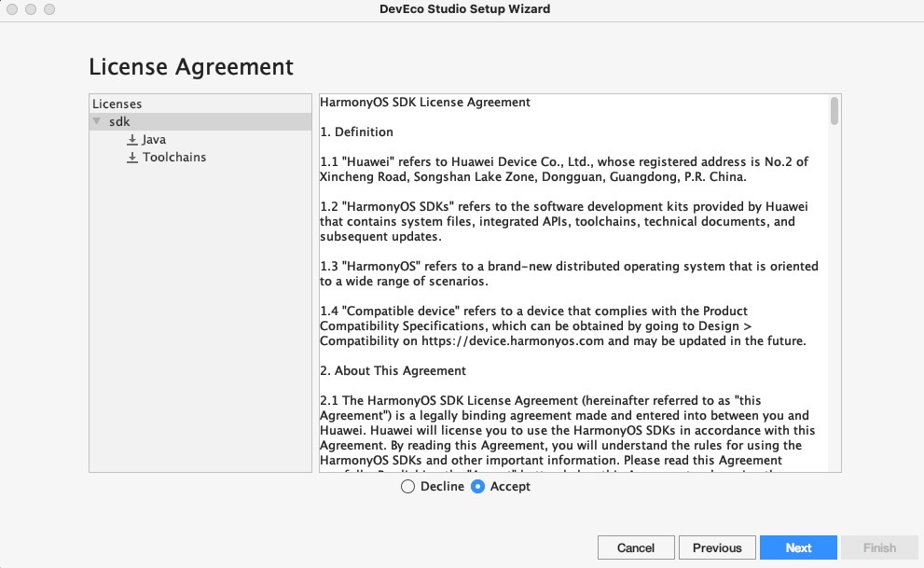Click the DevEco Studio Setup Wizard title
Image resolution: width=924 pixels, height=568 pixels.
pos(465,8)
